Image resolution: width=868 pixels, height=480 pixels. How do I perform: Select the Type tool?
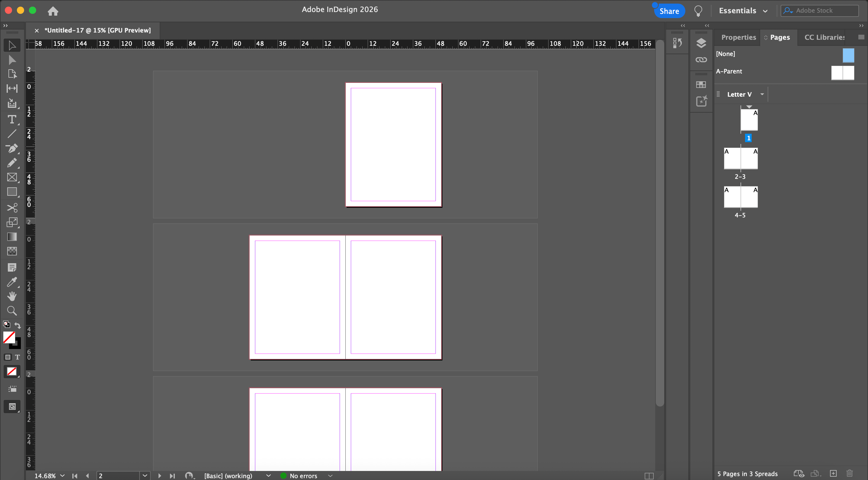pyautogui.click(x=12, y=120)
